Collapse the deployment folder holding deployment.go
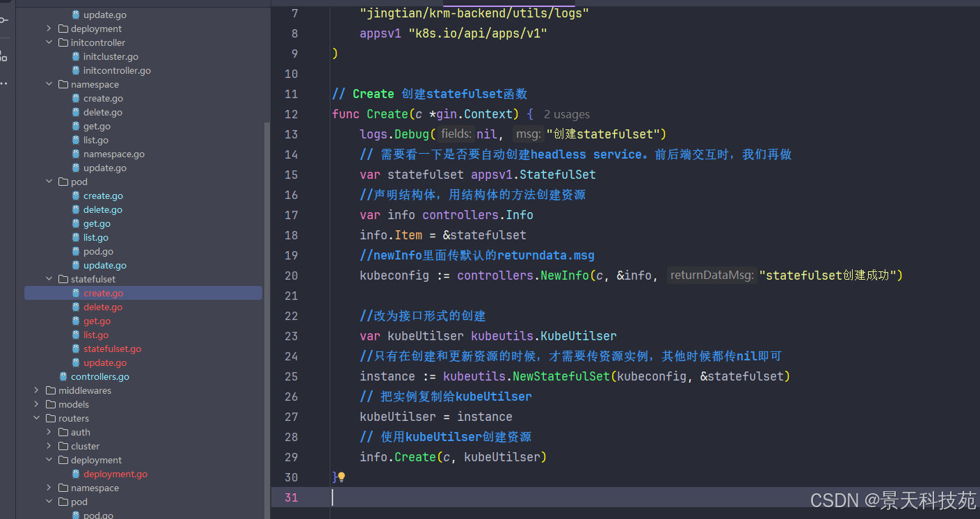Viewport: 980px width, 519px height. (49, 460)
